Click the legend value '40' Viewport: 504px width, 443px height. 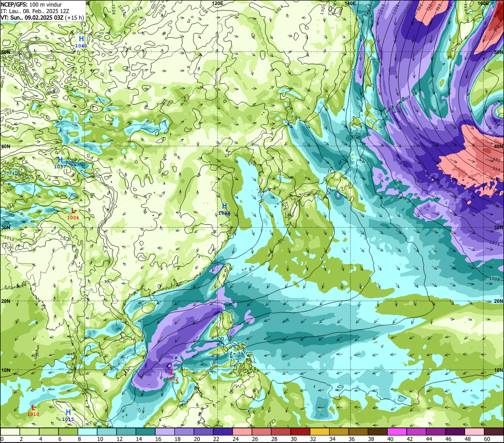(390, 439)
